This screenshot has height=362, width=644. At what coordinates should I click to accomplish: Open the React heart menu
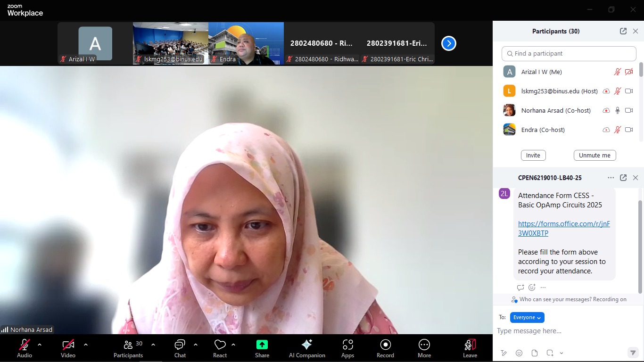point(220,348)
